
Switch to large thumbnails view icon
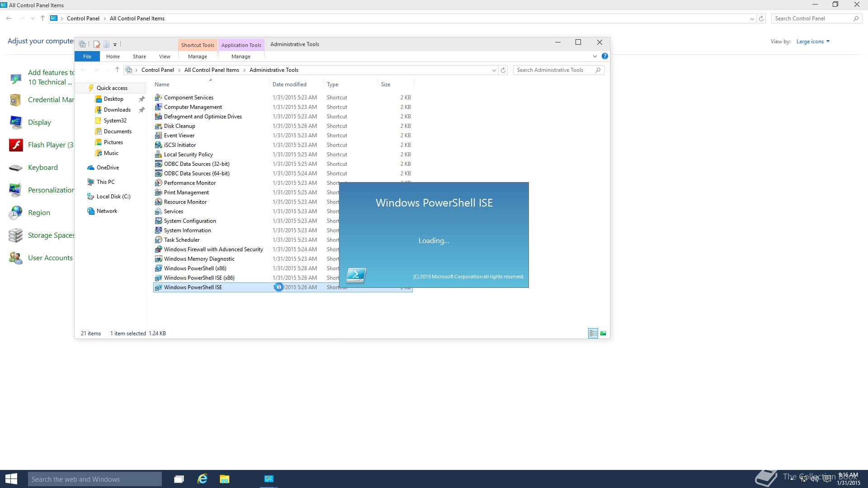(x=603, y=333)
